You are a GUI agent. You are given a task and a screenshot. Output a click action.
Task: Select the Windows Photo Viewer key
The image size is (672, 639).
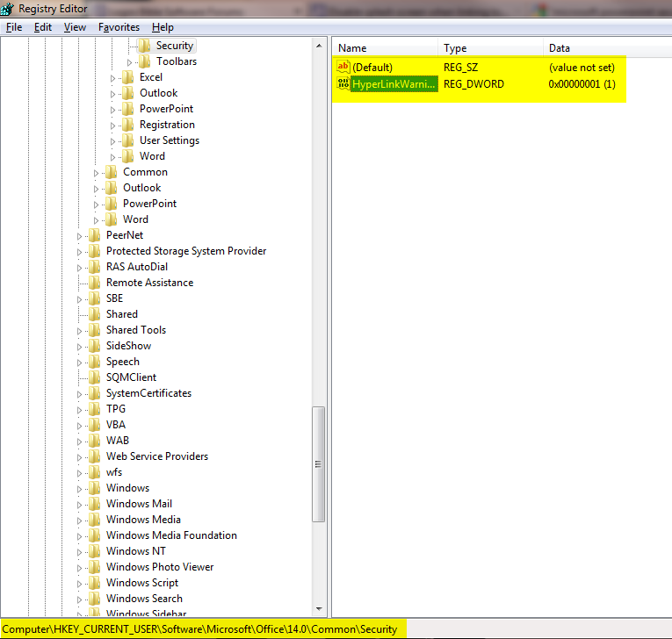click(160, 567)
